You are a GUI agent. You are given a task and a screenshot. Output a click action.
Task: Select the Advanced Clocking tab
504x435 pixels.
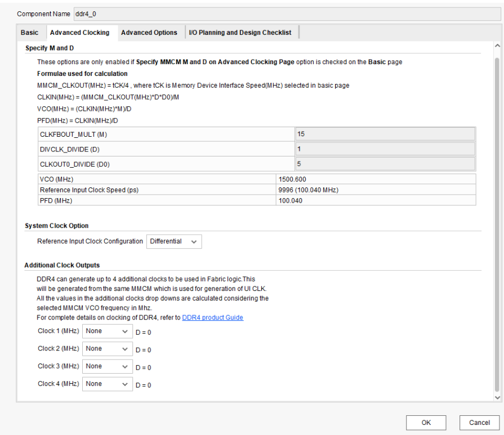(x=79, y=33)
